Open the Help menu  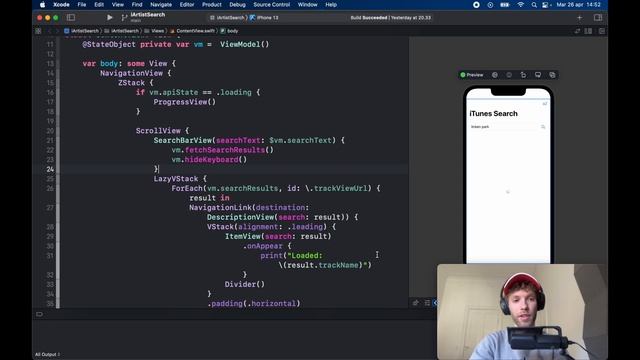tap(331, 5)
